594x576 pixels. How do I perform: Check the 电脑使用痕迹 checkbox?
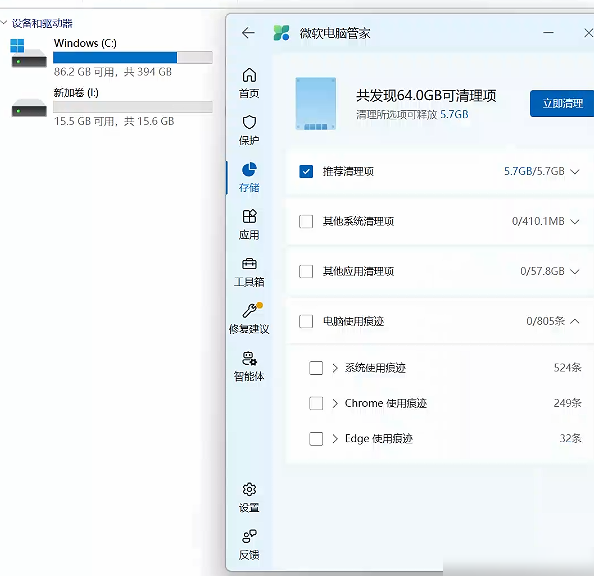point(306,321)
